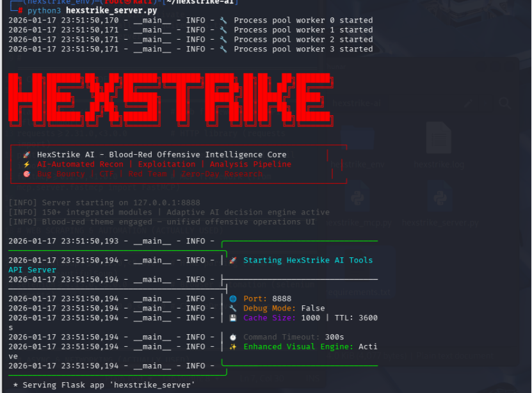
Task: Click the wrench icon next to Debug Mode
Action: coord(233,309)
